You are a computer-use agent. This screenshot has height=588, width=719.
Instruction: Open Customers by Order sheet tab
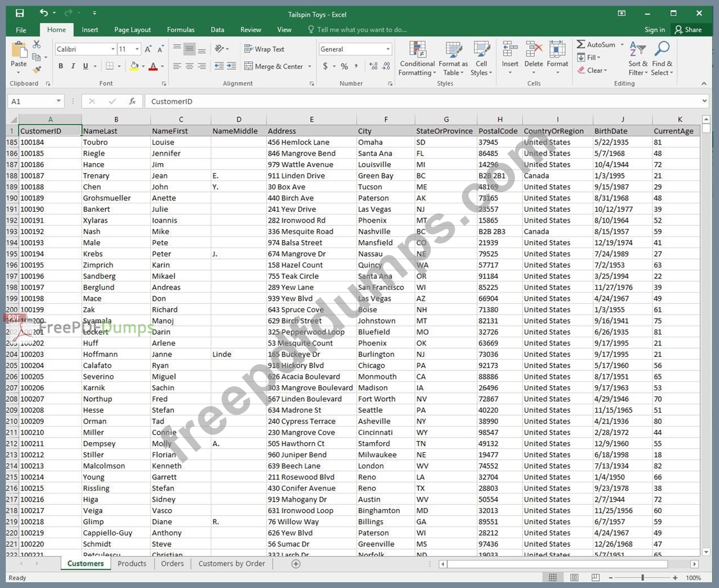[232, 564]
